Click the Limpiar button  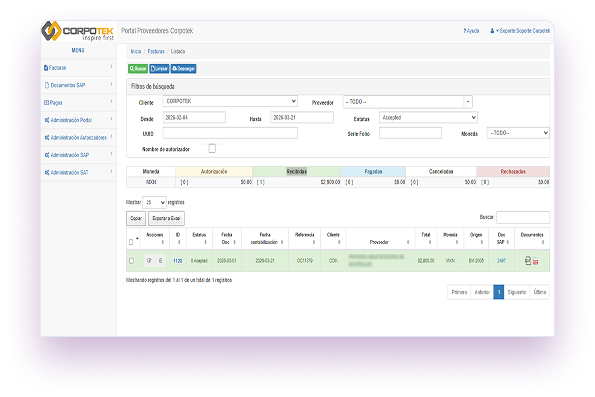[x=159, y=69]
